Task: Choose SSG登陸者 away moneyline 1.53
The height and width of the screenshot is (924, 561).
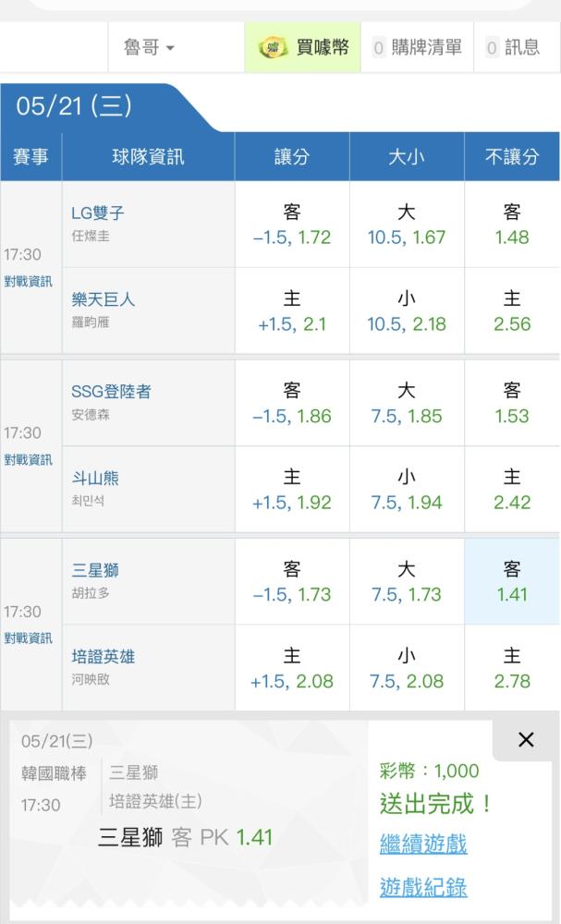Action: [x=511, y=403]
